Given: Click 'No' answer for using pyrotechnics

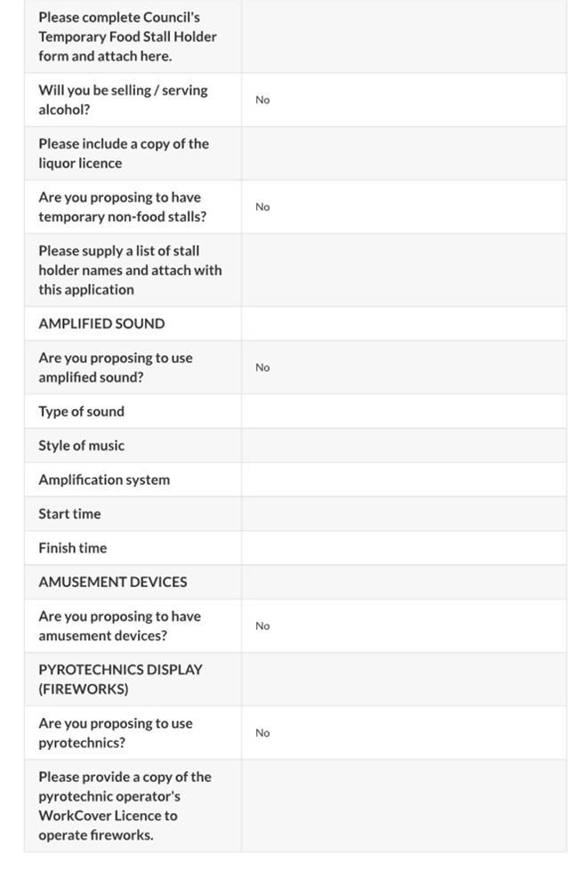Looking at the screenshot, I should coord(262,733).
